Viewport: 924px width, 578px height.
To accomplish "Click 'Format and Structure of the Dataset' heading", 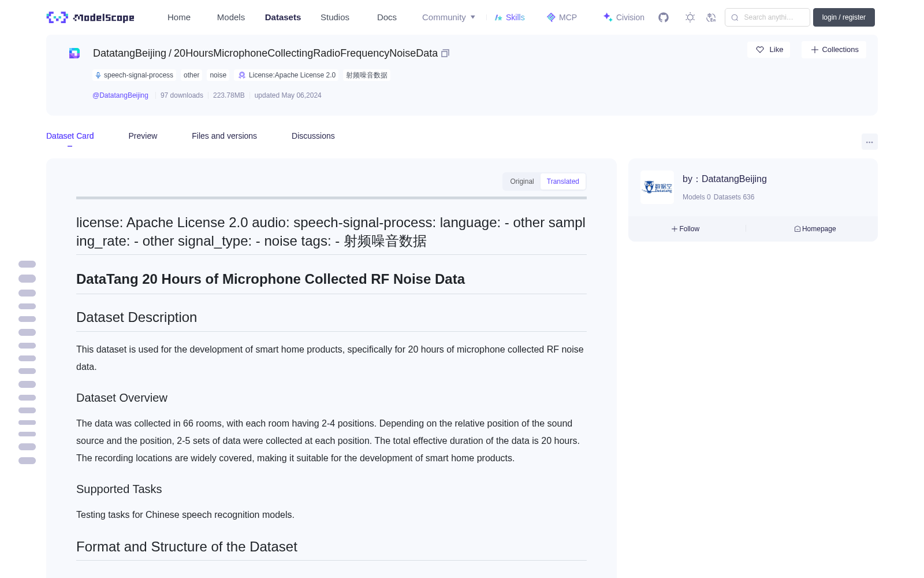I will pos(187,547).
